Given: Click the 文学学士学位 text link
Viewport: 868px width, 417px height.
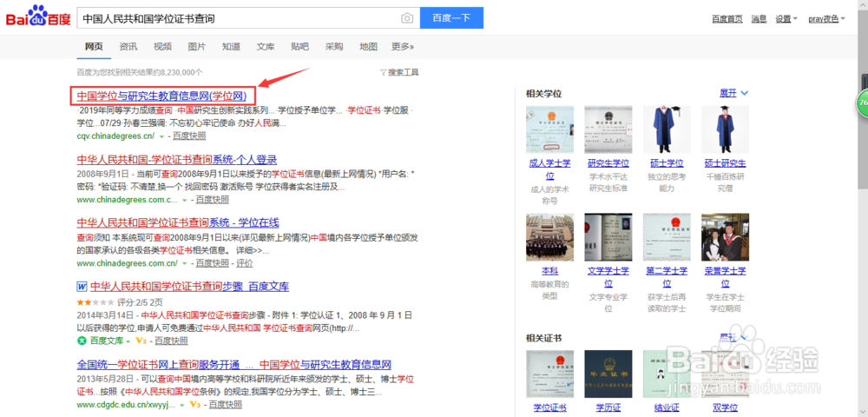Looking at the screenshot, I should click(x=608, y=277).
